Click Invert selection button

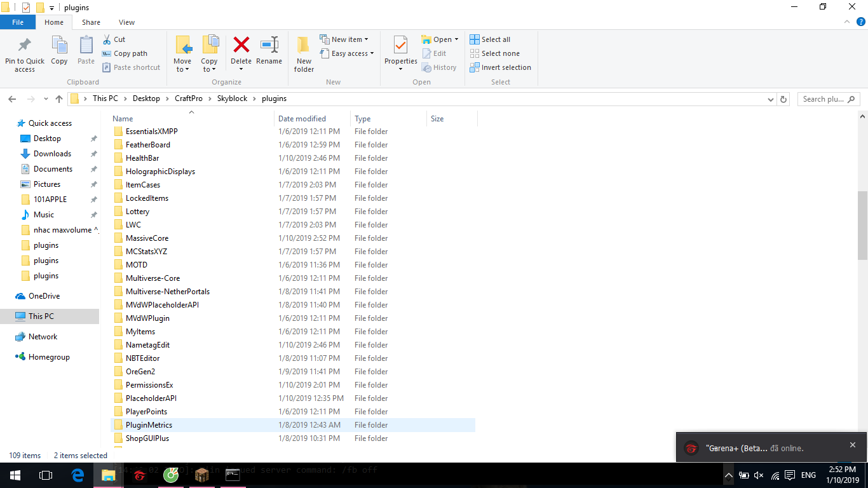[x=505, y=67]
